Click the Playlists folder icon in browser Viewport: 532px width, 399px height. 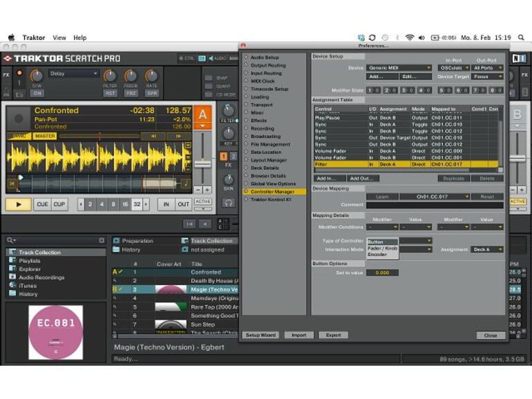(12, 261)
